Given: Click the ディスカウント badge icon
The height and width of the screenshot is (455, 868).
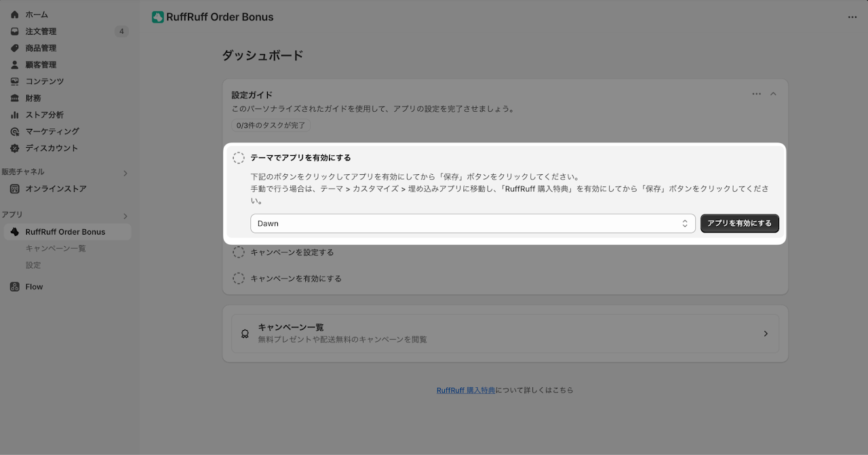Looking at the screenshot, I should point(15,148).
